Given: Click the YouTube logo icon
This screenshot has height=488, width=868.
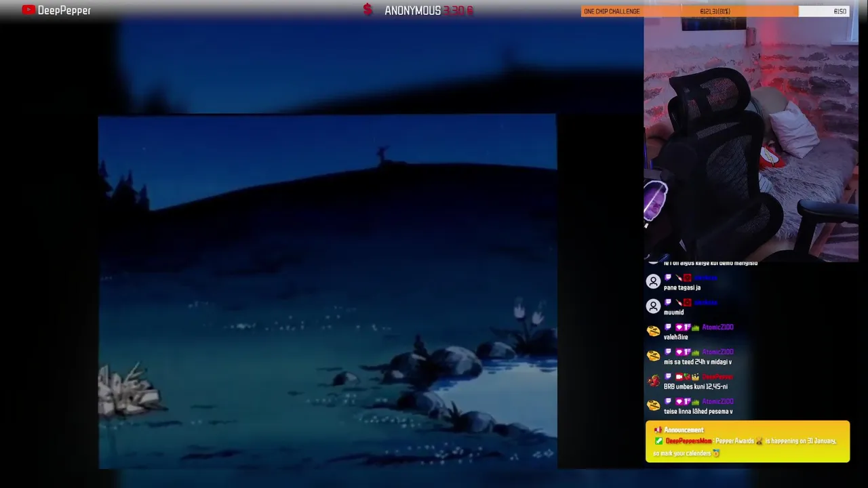Looking at the screenshot, I should point(28,10).
